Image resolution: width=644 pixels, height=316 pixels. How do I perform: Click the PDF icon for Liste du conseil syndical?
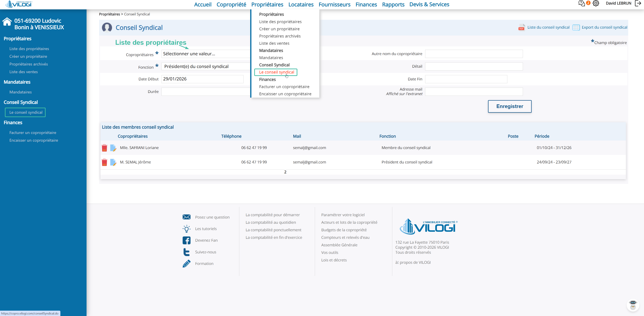coord(522,27)
